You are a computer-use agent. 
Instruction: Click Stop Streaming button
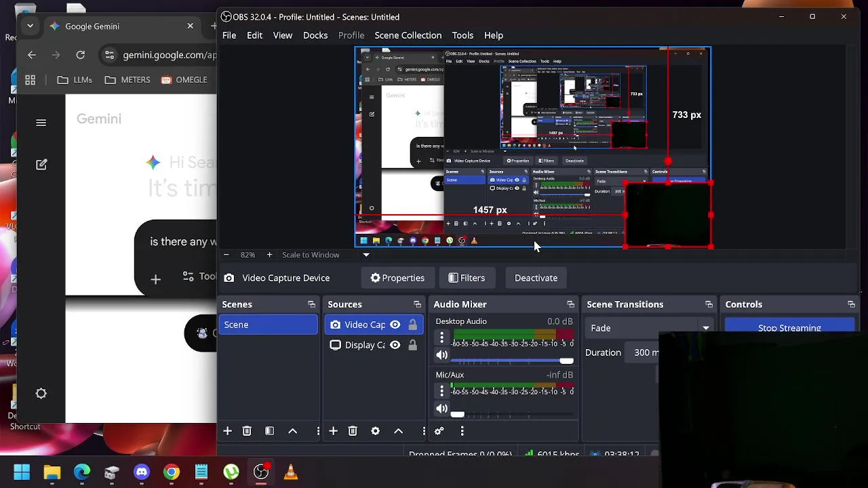click(789, 327)
